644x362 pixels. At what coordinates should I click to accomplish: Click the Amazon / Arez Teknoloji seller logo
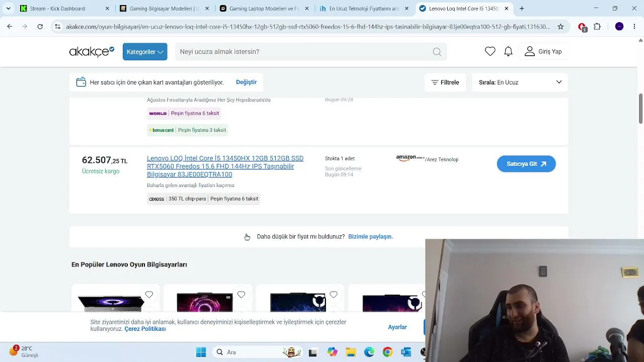(x=427, y=159)
